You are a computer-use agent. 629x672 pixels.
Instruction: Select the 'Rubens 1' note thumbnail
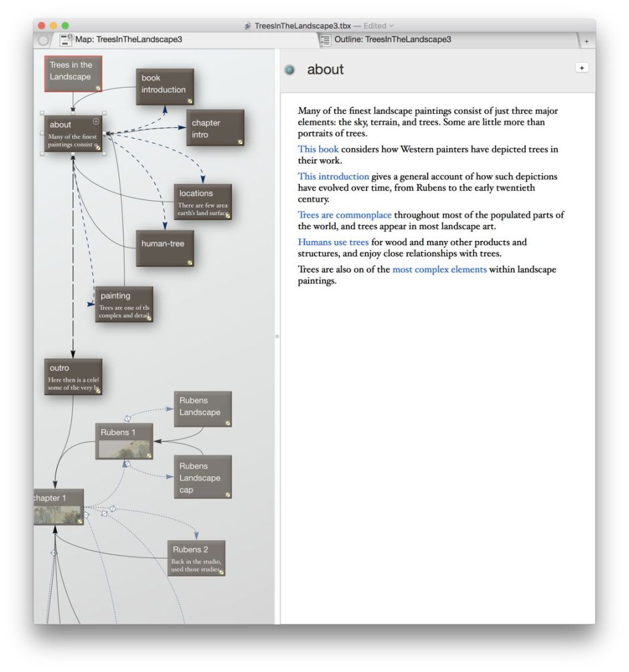coord(124,450)
